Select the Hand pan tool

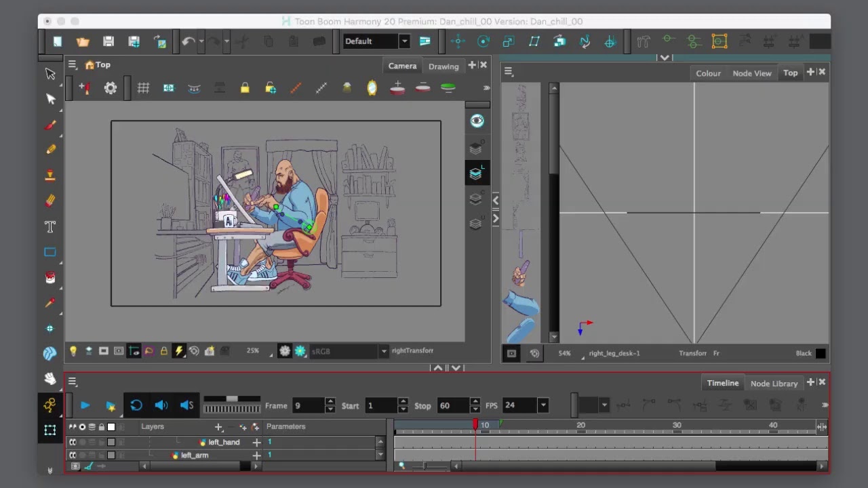(50, 378)
